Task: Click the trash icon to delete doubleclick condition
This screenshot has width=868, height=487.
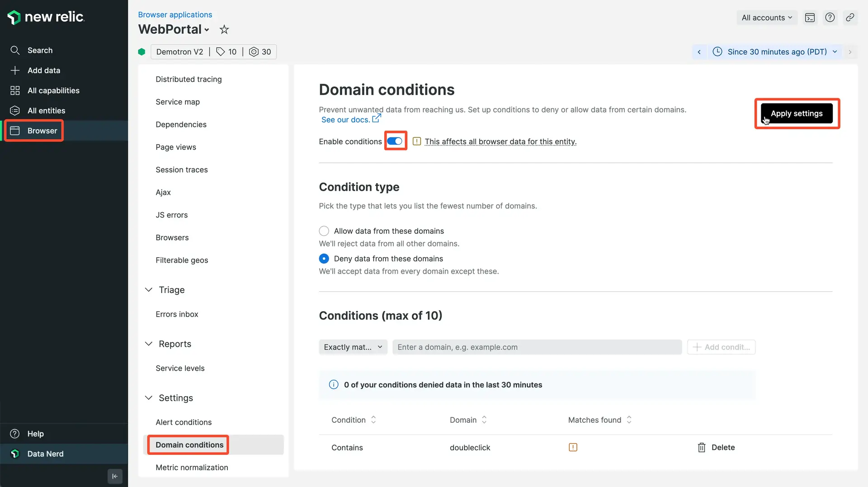Action: click(702, 448)
